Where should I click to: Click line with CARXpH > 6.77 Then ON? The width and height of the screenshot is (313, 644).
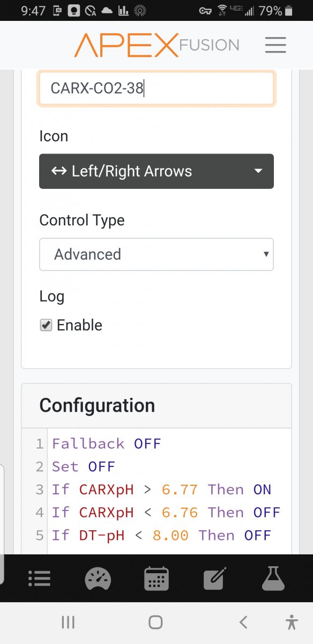tap(162, 489)
